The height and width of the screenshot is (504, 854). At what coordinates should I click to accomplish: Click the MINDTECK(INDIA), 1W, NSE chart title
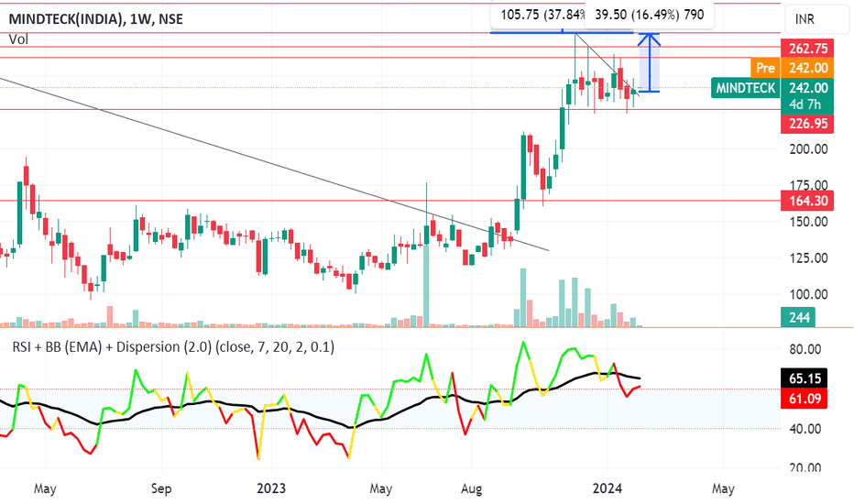(x=96, y=19)
